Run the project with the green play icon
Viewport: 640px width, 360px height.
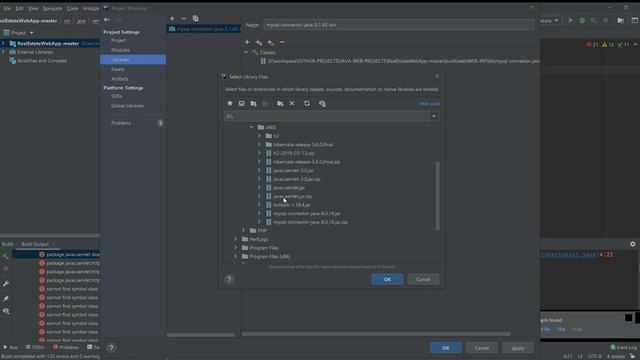571,20
